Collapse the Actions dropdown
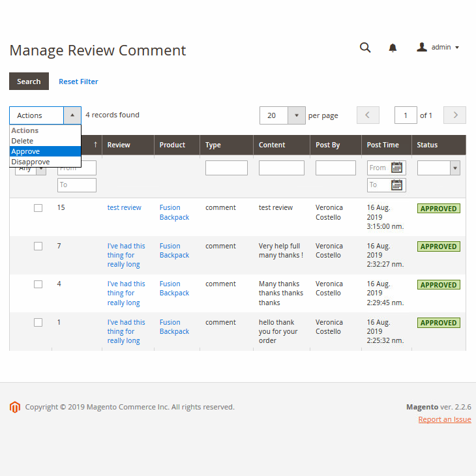 (x=72, y=115)
